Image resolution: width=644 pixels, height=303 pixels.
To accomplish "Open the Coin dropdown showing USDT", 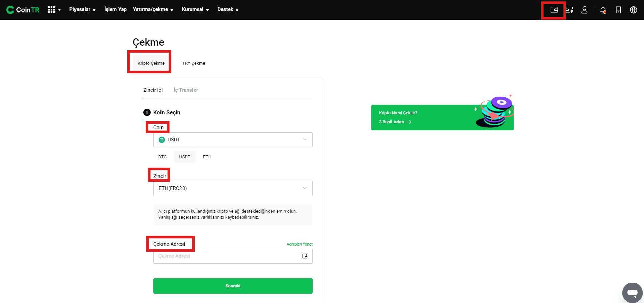I will 233,140.
